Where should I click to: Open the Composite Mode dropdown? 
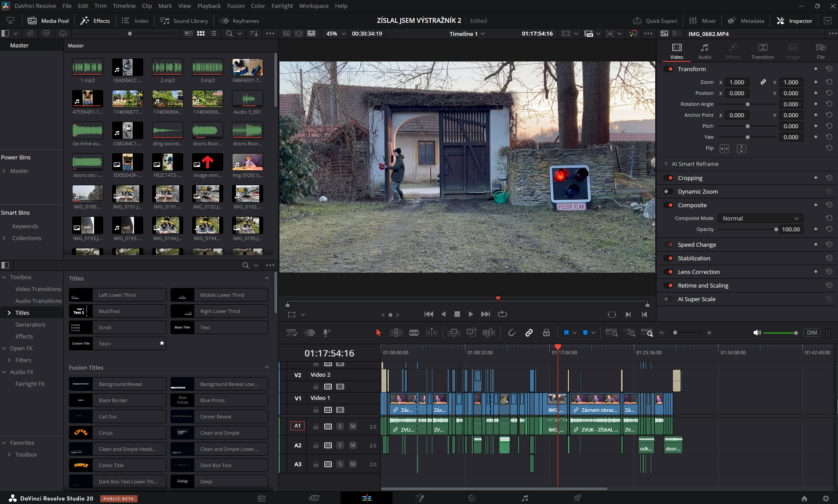point(760,218)
